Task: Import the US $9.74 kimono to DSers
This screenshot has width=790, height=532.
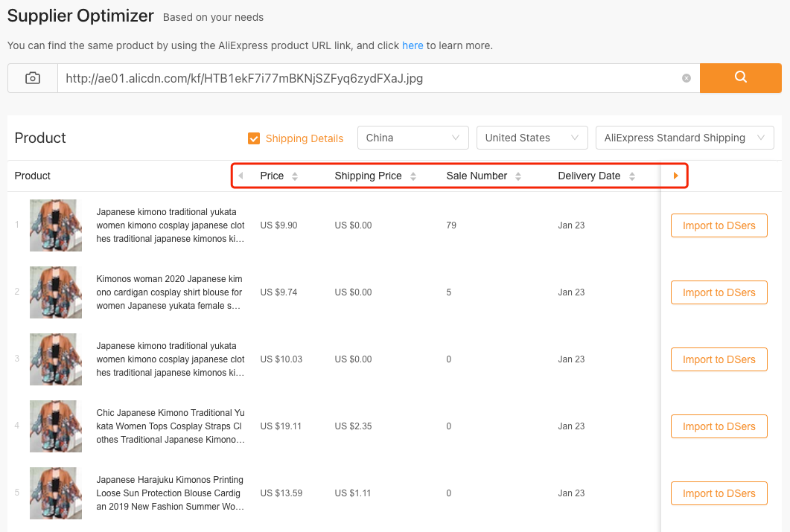Action: click(719, 292)
